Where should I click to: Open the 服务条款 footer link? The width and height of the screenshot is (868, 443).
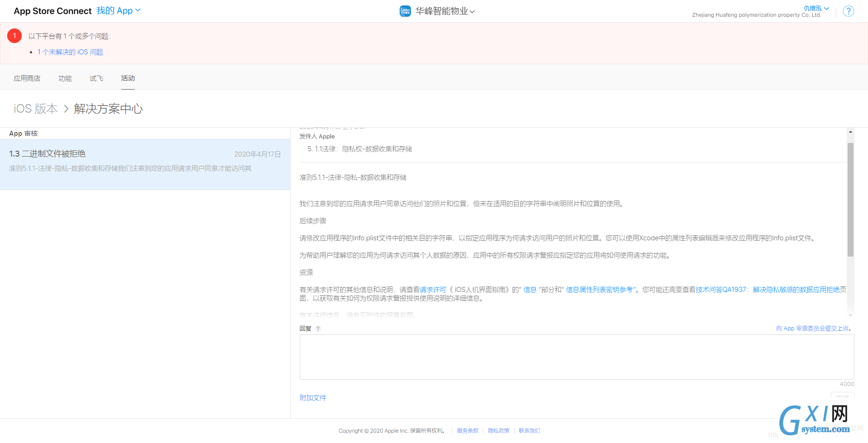click(467, 431)
